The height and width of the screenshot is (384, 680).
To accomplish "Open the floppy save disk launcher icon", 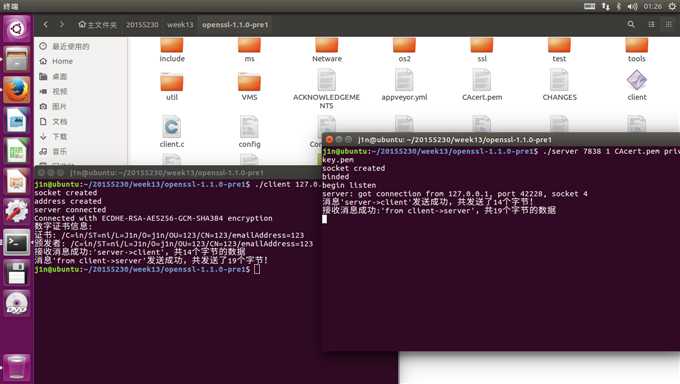I will tap(16, 273).
